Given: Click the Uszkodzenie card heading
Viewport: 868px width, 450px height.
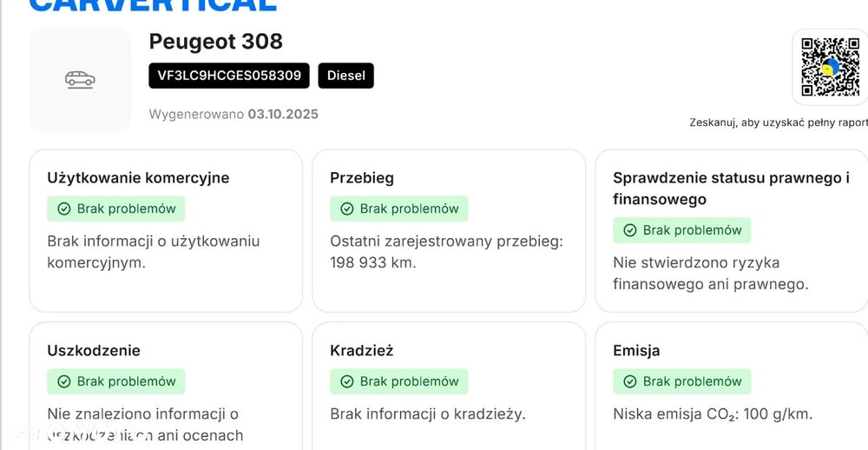Looking at the screenshot, I should point(94,351).
